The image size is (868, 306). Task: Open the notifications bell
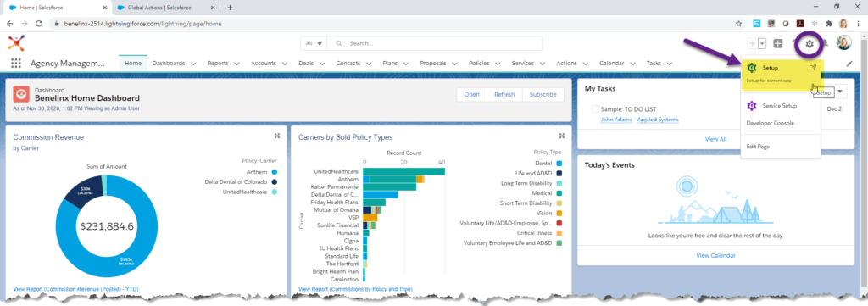[x=826, y=43]
